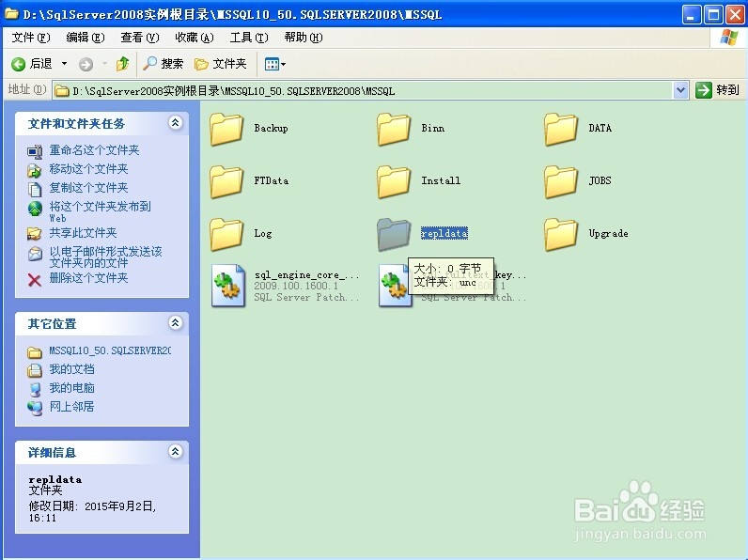Collapse the 详细信息 panel
Viewport: 748px width, 560px height.
pyautogui.click(x=175, y=451)
